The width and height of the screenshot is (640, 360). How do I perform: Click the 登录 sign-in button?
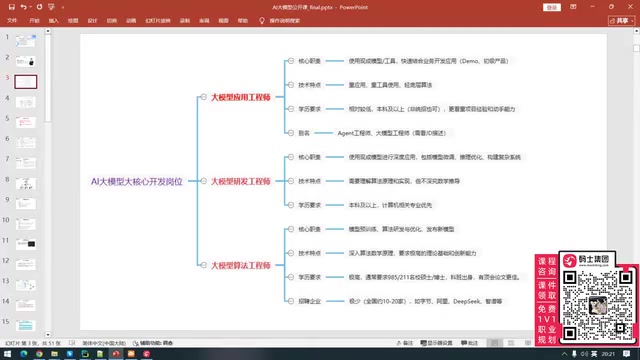point(552,7)
